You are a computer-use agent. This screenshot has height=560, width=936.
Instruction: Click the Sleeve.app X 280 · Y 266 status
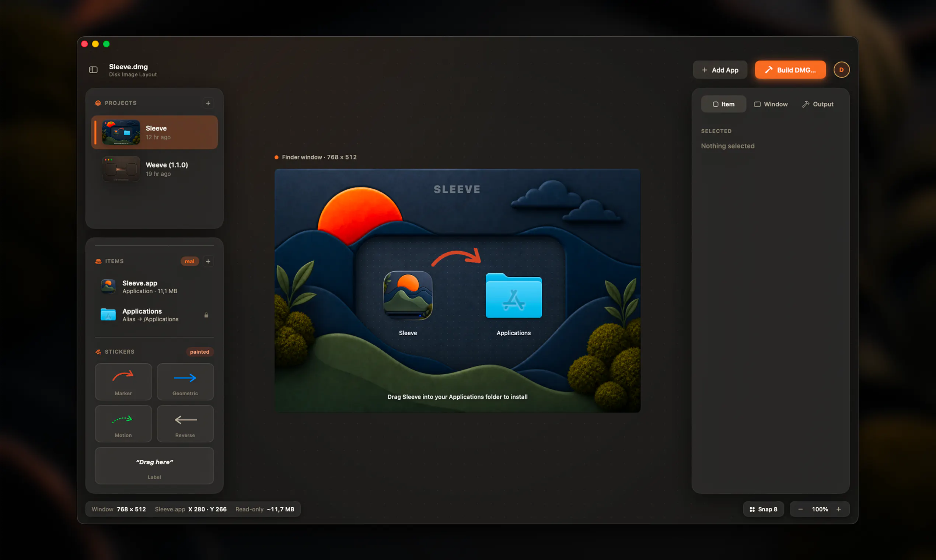tap(191, 509)
